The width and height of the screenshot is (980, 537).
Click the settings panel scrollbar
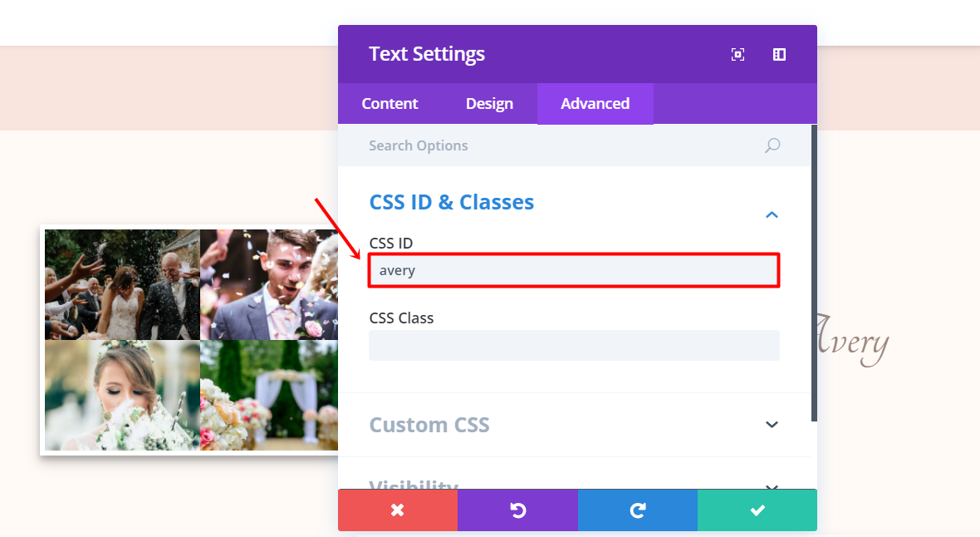[x=814, y=274]
